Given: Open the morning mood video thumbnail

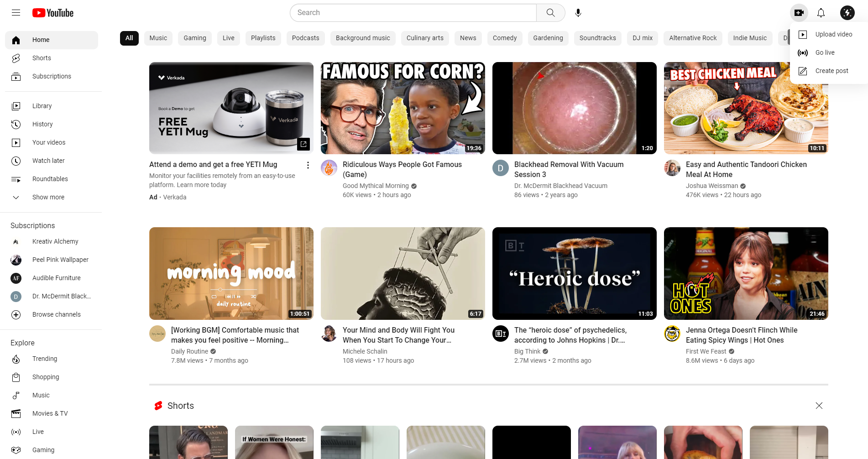Looking at the screenshot, I should point(231,273).
